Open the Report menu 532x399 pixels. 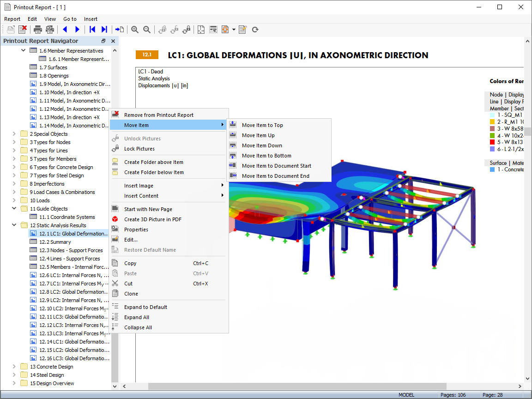pos(12,19)
